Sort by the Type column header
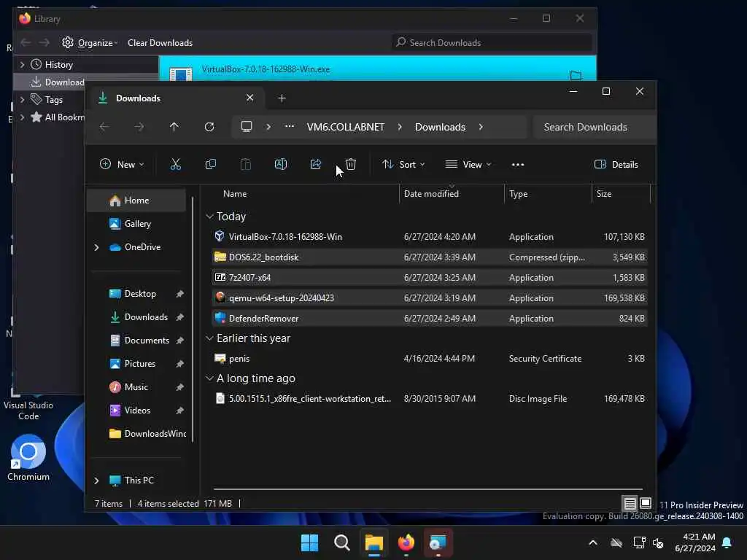747x560 pixels. tap(518, 194)
